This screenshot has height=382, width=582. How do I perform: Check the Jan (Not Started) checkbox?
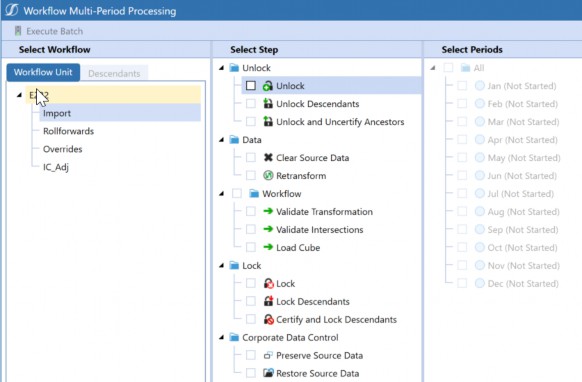coord(462,86)
